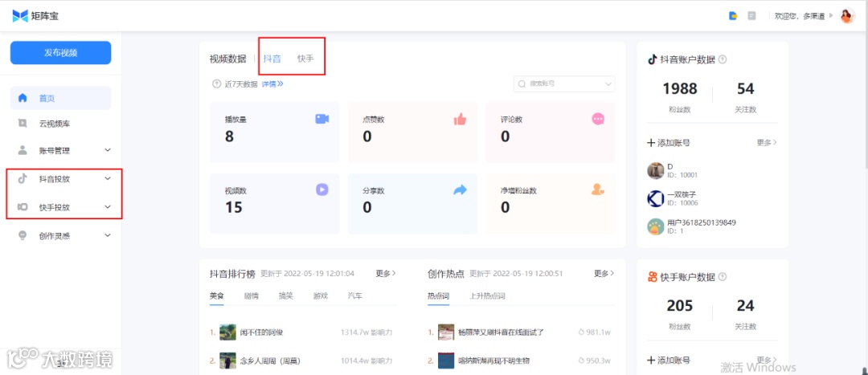Click the 近7天数据 help icon
The height and width of the screenshot is (375, 868).
click(x=217, y=84)
